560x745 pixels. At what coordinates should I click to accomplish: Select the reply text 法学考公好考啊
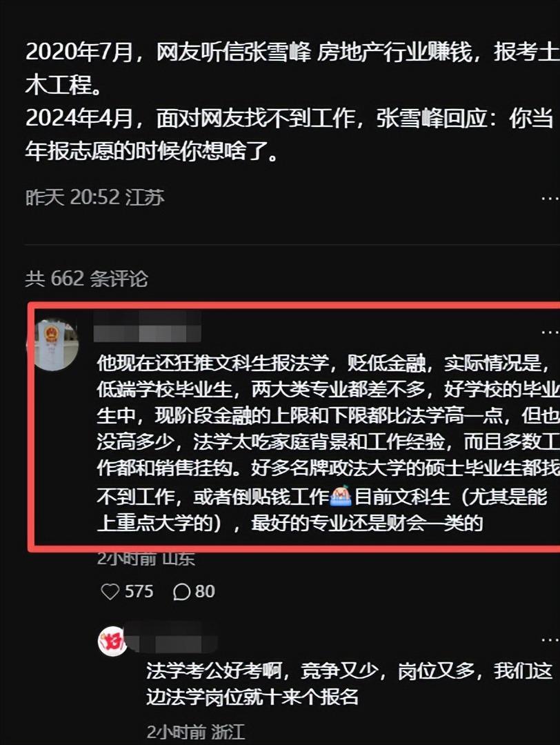pos(349,684)
